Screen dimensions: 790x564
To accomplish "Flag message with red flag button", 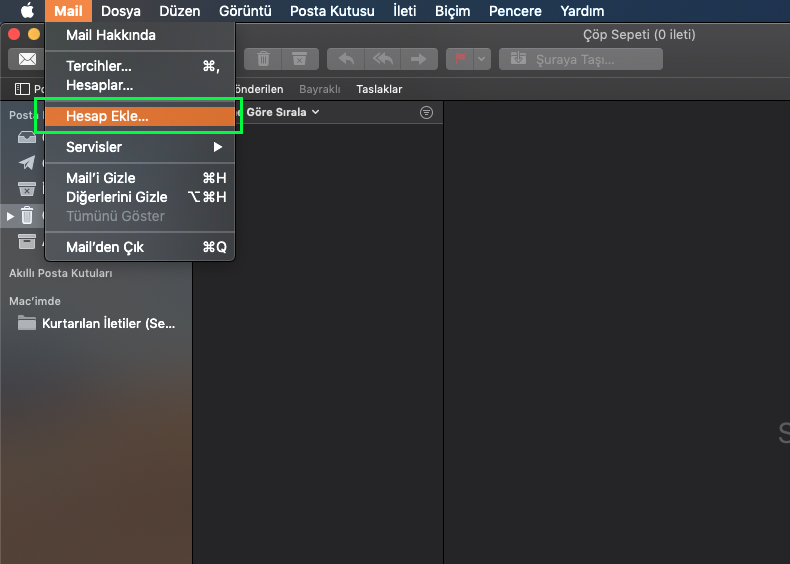I will point(460,59).
